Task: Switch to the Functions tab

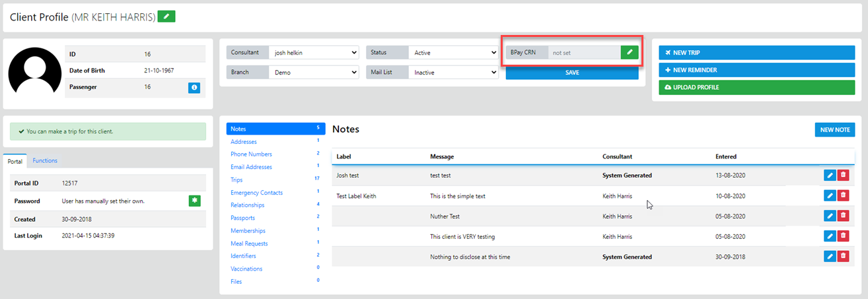Action: click(x=45, y=160)
